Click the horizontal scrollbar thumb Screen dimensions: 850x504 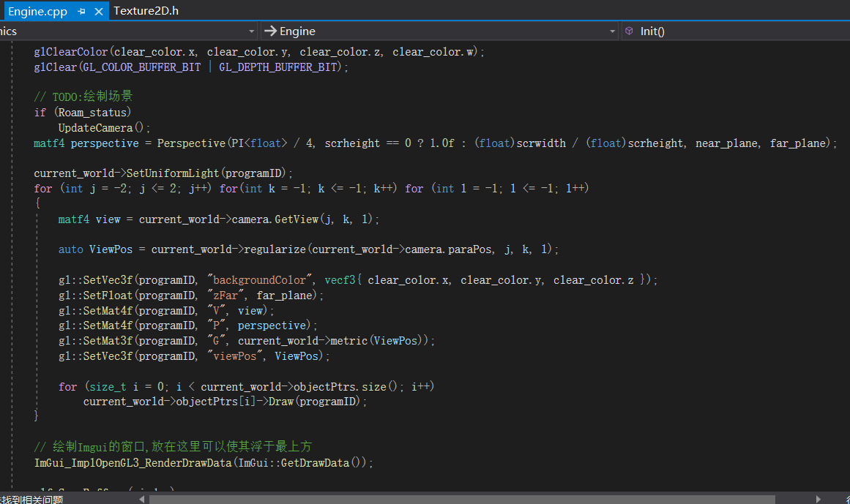(461, 499)
